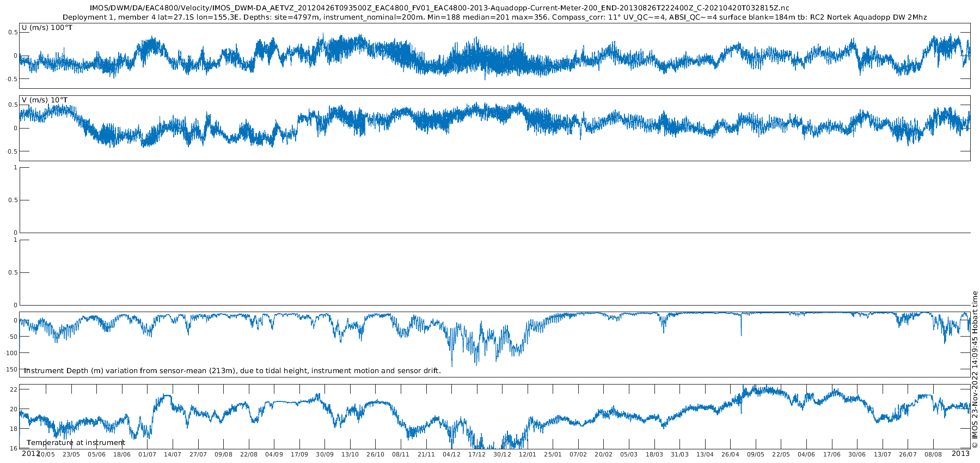
Task: Click the '30/06' date tick label
Action: pyautogui.click(x=857, y=454)
